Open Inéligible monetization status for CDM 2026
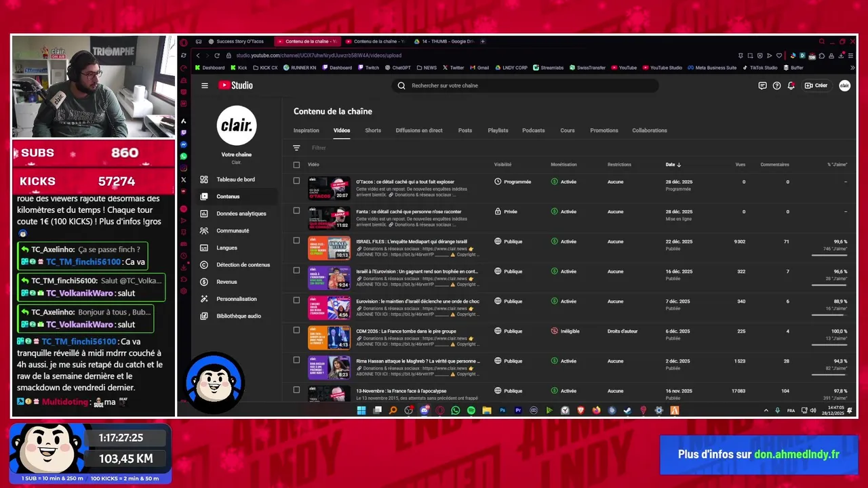868x488 pixels. [x=566, y=331]
